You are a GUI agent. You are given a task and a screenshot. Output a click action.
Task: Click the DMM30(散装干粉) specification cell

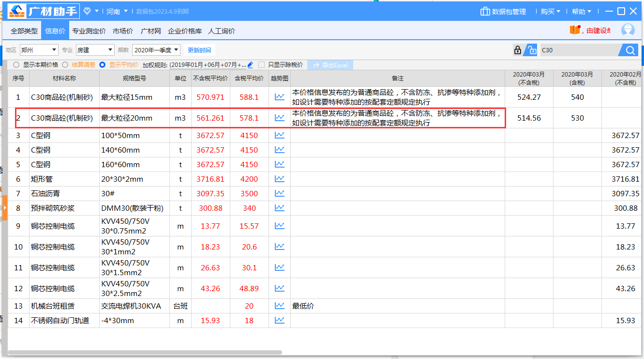tap(135, 208)
